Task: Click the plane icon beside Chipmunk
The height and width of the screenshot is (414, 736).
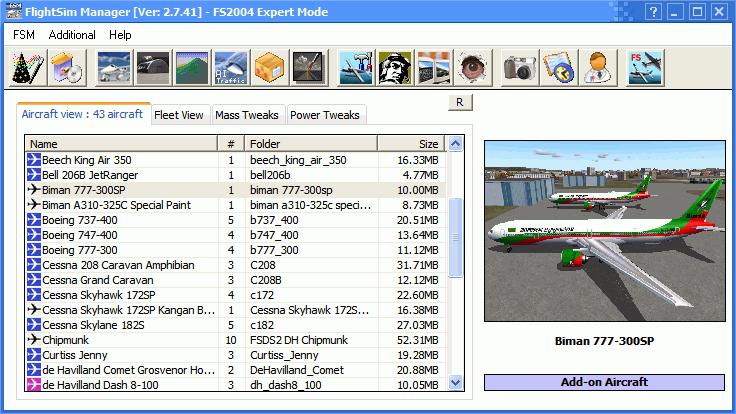Action: [33, 340]
